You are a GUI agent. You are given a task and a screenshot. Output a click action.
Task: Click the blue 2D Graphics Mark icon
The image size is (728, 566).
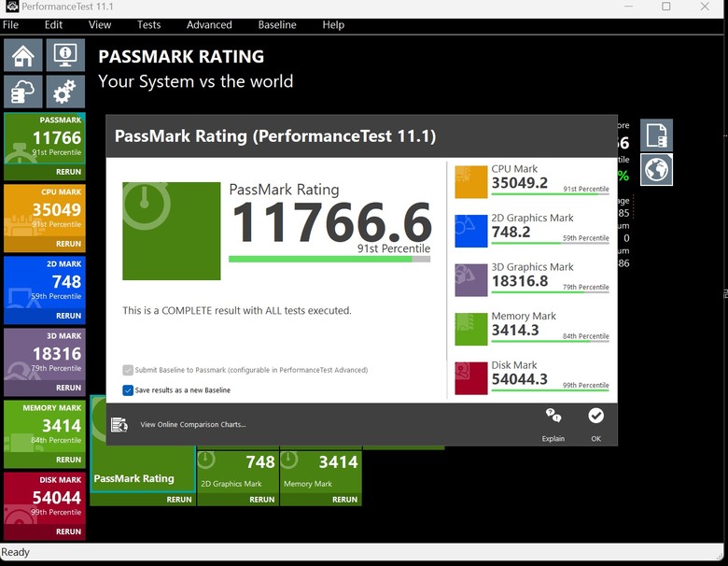coord(470,231)
